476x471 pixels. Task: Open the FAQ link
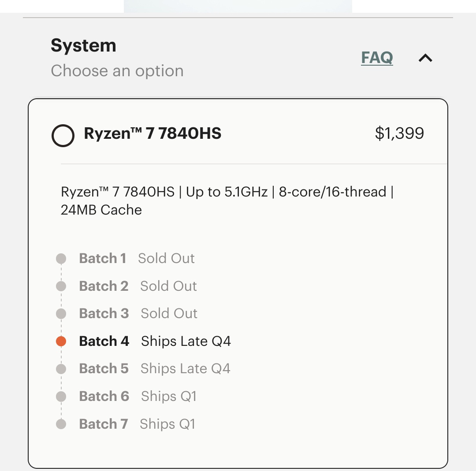[x=377, y=57]
